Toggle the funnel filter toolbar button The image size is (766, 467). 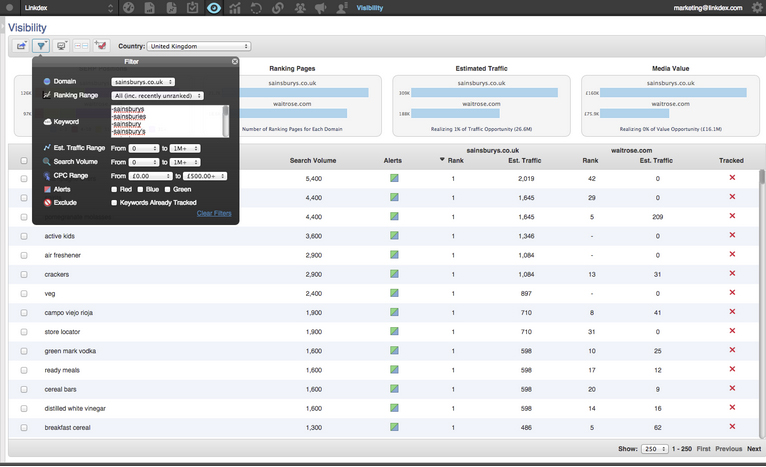pyautogui.click(x=41, y=46)
